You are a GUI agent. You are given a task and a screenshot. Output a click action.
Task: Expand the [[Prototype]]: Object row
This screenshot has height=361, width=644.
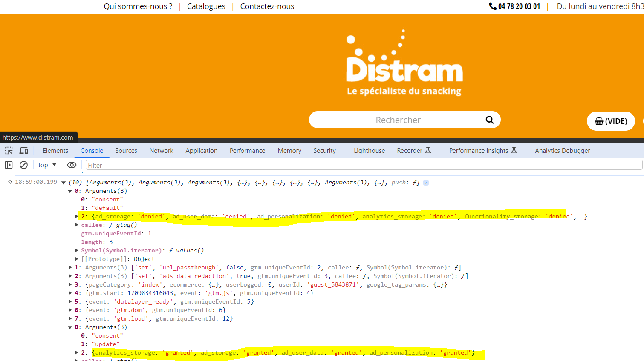(x=77, y=259)
